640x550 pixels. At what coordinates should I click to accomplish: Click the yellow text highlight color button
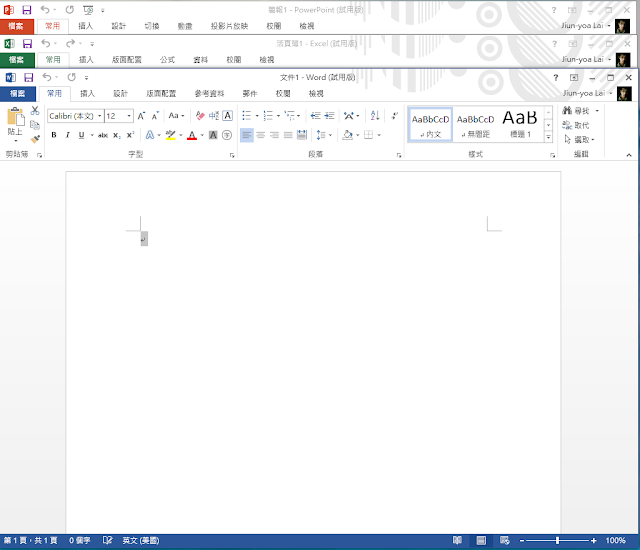tap(171, 135)
